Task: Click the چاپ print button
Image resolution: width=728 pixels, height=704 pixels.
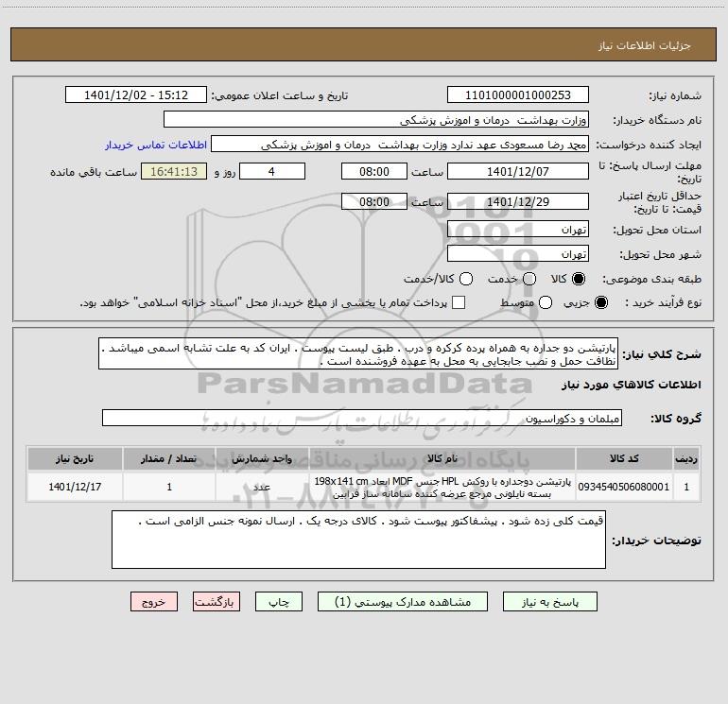Action: [279, 602]
